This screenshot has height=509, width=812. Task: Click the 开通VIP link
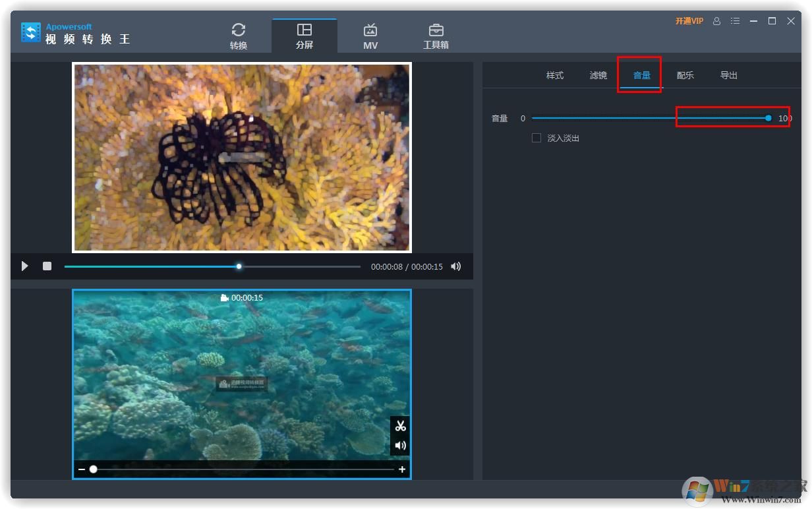click(x=689, y=21)
